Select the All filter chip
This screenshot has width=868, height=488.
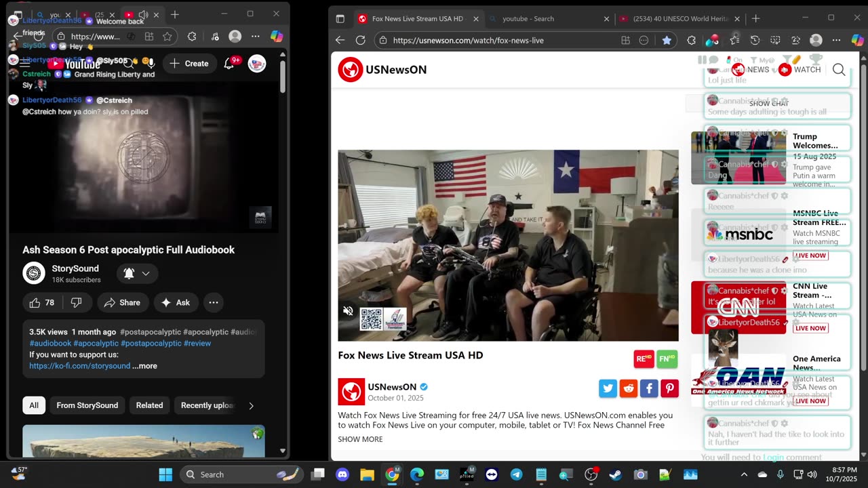click(34, 405)
